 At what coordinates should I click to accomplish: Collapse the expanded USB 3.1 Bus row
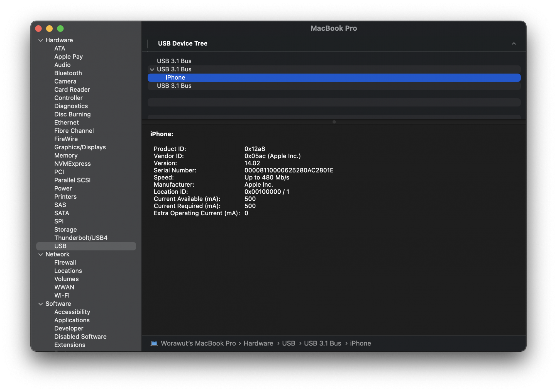[x=152, y=69]
